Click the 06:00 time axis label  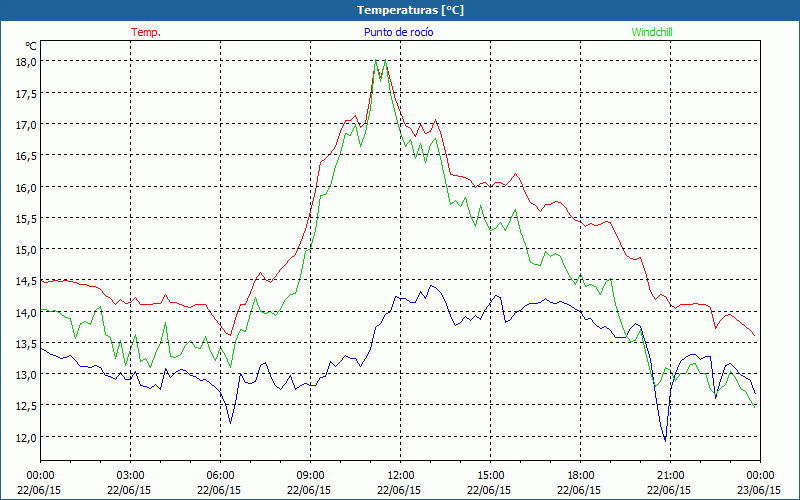click(x=220, y=476)
